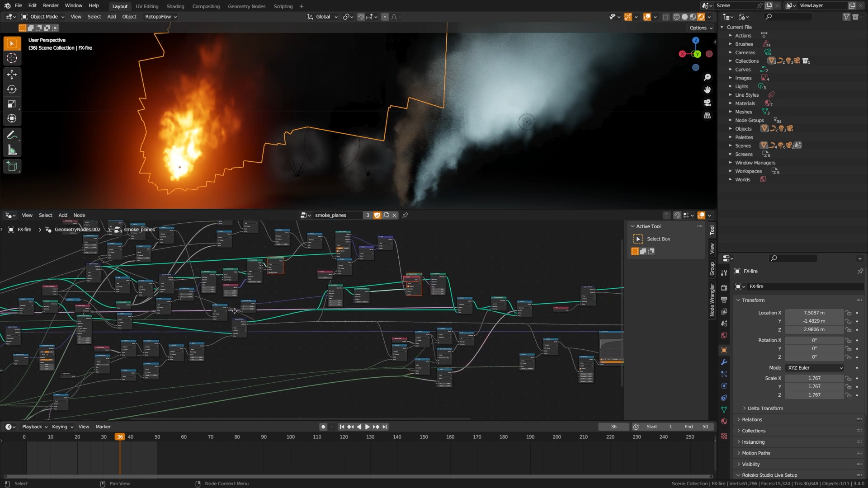The image size is (868, 488).
Task: Switch to the Shading workspace tab
Action: [175, 6]
